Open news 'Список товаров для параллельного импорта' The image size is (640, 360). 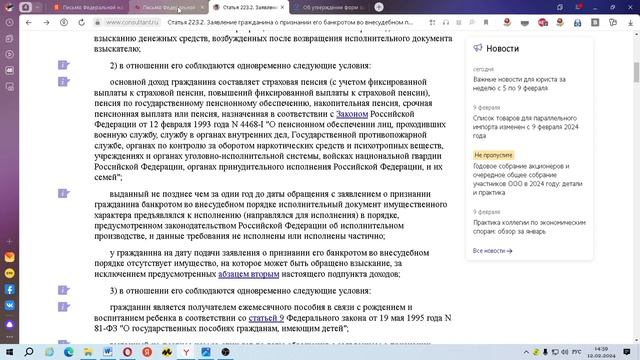(x=526, y=127)
